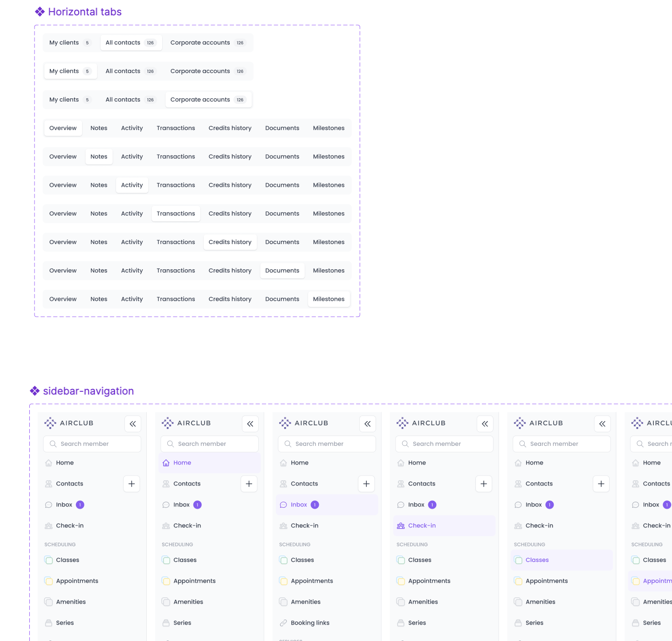Click the plus button beside Contacts in the Home-highlighted sidebar
This screenshot has height=641, width=672.
coord(249,484)
